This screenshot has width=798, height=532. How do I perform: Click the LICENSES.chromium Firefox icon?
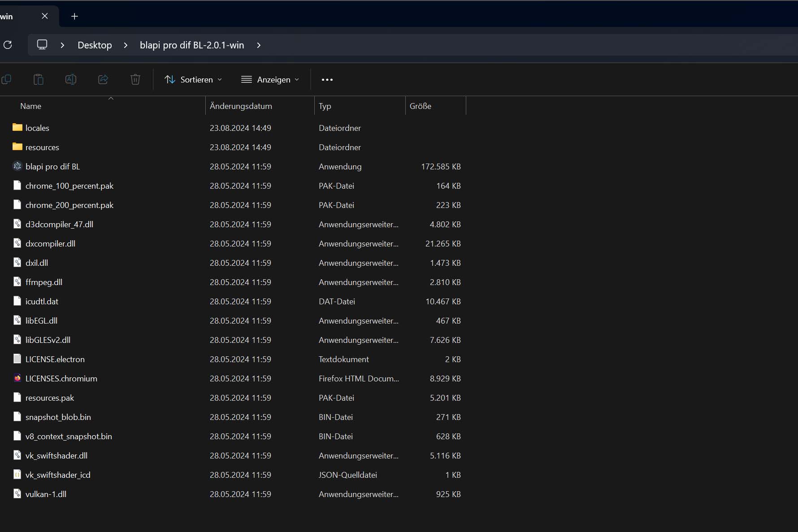pos(17,378)
